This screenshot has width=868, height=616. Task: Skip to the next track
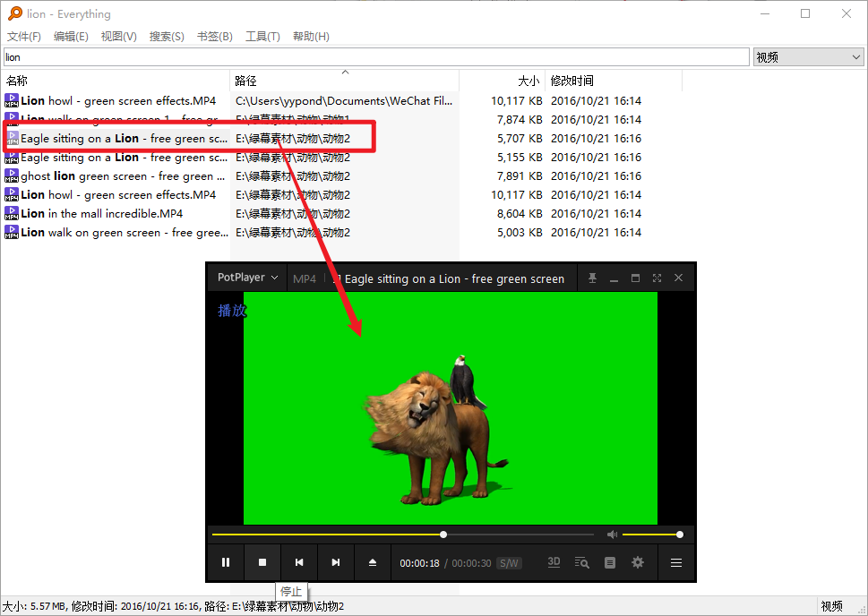click(x=336, y=562)
